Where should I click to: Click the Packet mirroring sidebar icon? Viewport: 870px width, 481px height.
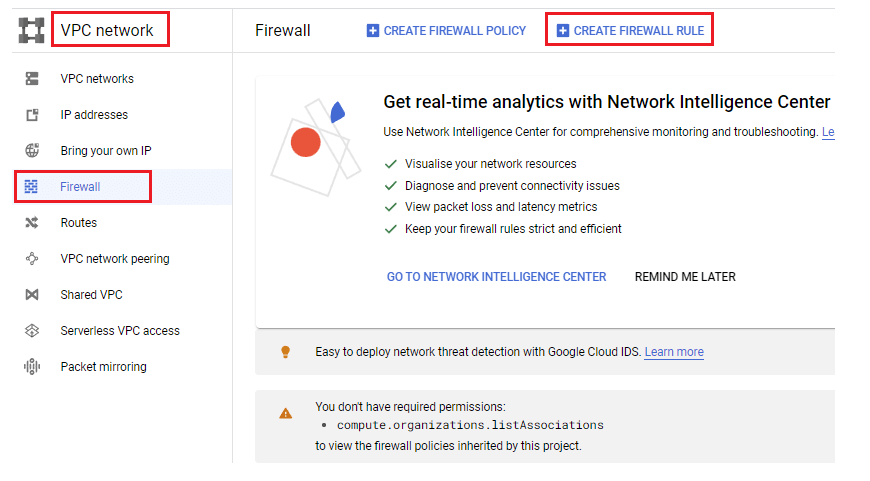[x=31, y=367]
